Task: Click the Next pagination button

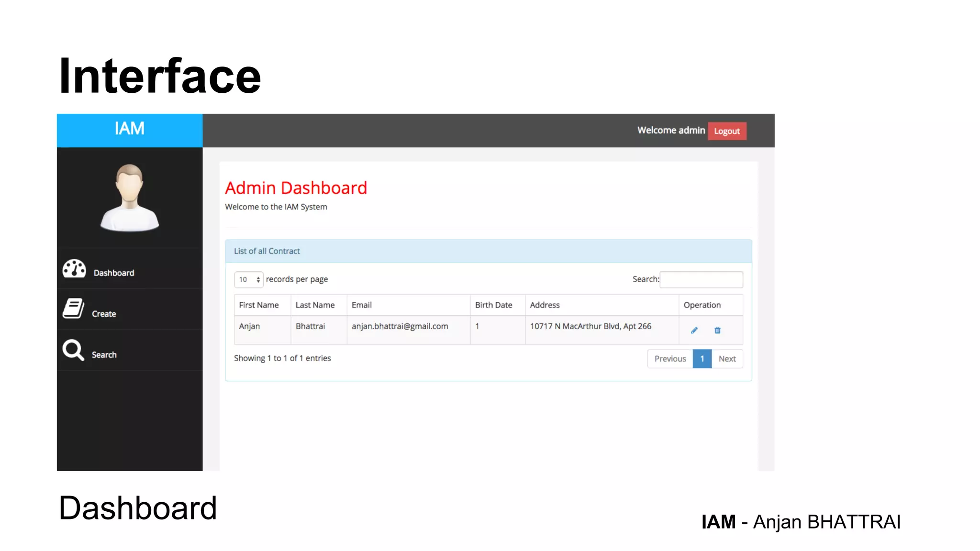Action: tap(727, 359)
